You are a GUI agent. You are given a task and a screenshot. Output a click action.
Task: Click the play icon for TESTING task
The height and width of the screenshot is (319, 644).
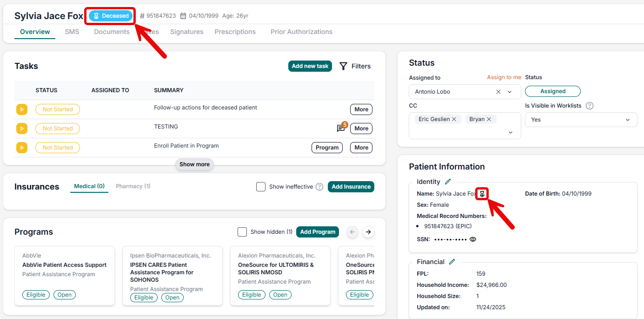click(x=22, y=129)
